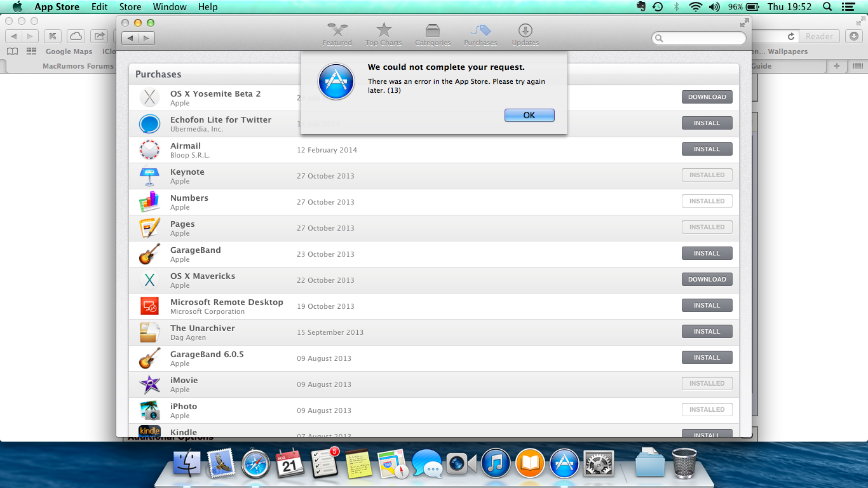The width and height of the screenshot is (868, 488).
Task: Install Echofon Lite for Twitter
Action: coord(707,123)
